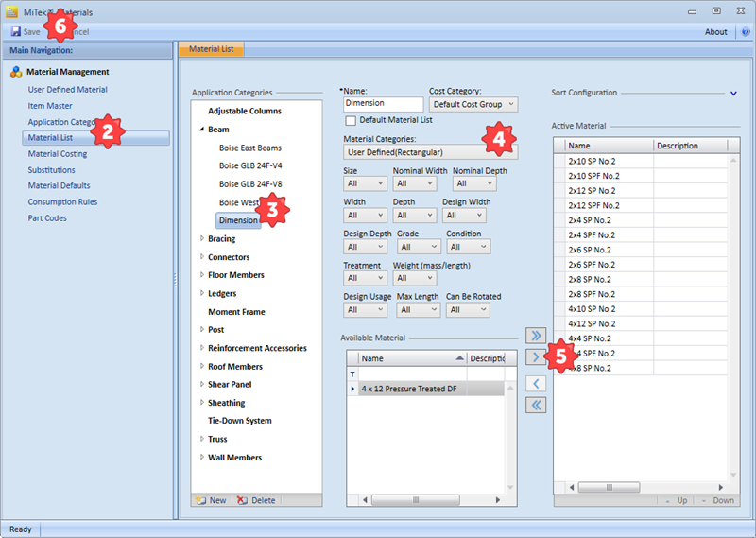Viewport: 756px width, 538px height.
Task: Select Boise East Beams category
Action: click(x=250, y=148)
